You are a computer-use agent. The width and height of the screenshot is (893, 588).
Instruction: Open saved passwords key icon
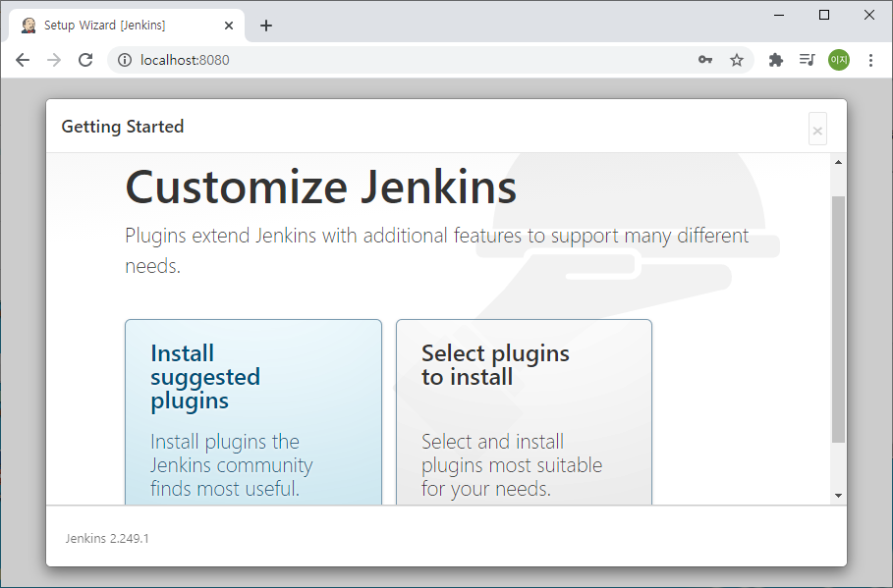click(x=705, y=60)
